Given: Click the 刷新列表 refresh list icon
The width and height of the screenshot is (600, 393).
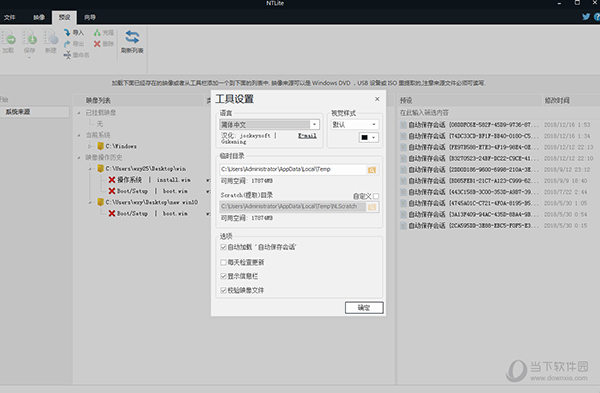Looking at the screenshot, I should 132,37.
